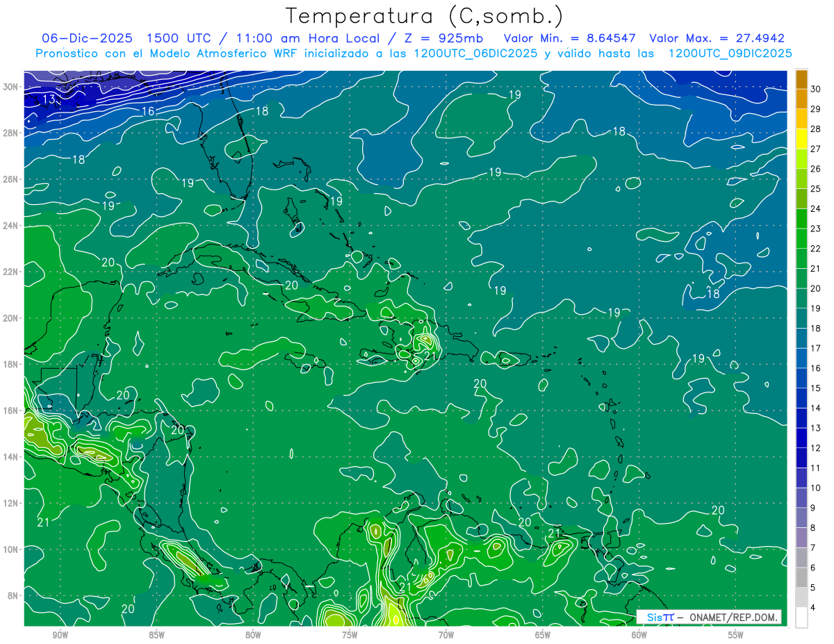Click the 60W longitude axis label

point(639,635)
